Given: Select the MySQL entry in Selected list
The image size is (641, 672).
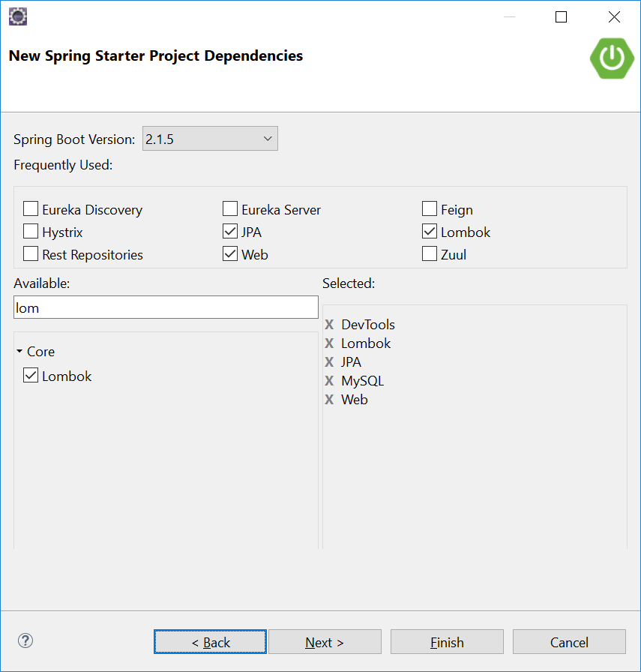Looking at the screenshot, I should point(363,380).
